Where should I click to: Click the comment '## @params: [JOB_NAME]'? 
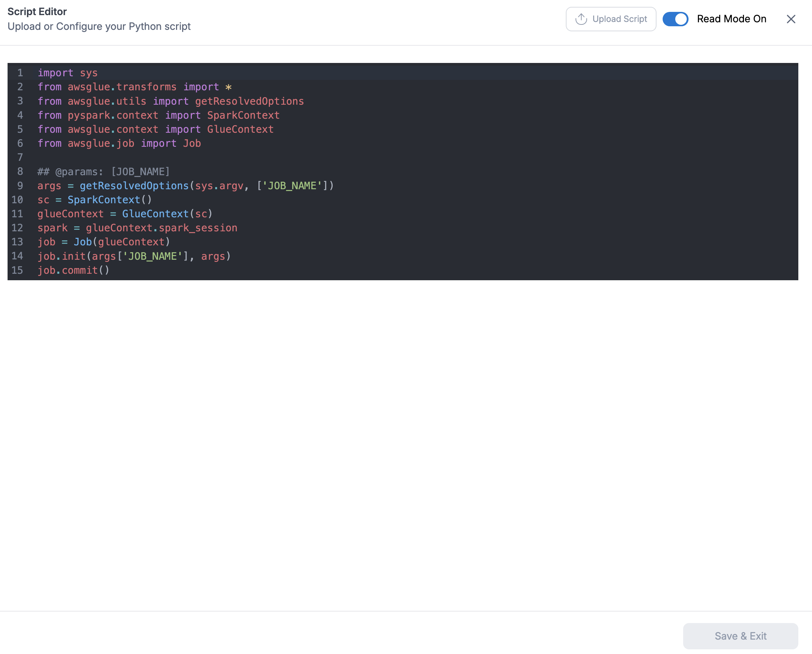pyautogui.click(x=104, y=172)
